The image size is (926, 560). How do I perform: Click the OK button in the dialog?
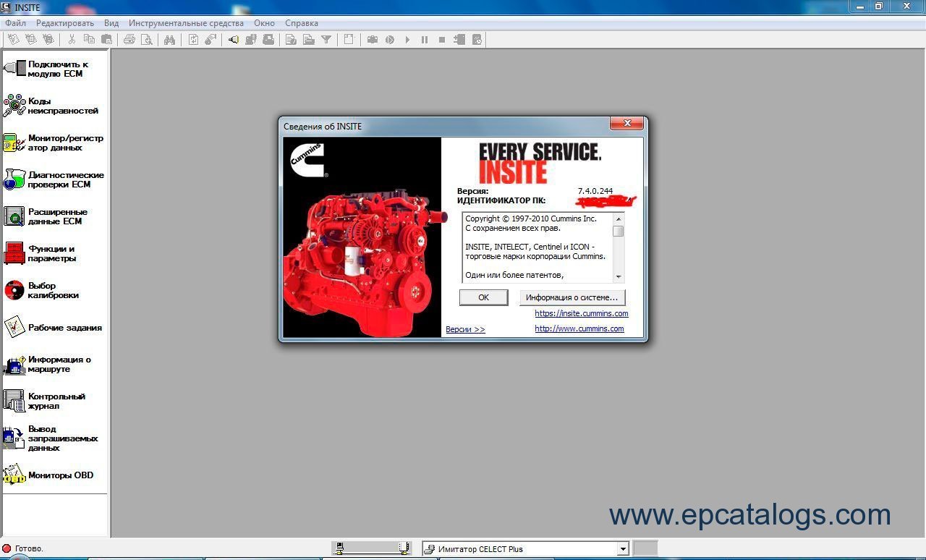(x=483, y=297)
